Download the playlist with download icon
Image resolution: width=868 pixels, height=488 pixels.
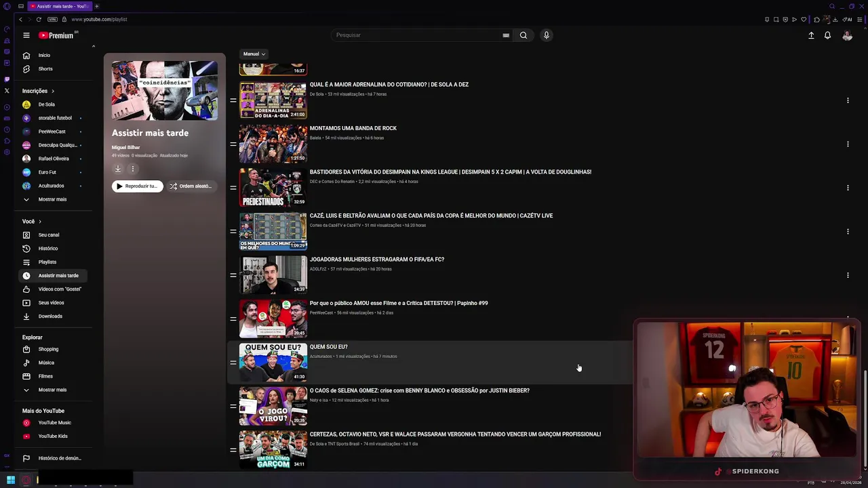point(117,169)
